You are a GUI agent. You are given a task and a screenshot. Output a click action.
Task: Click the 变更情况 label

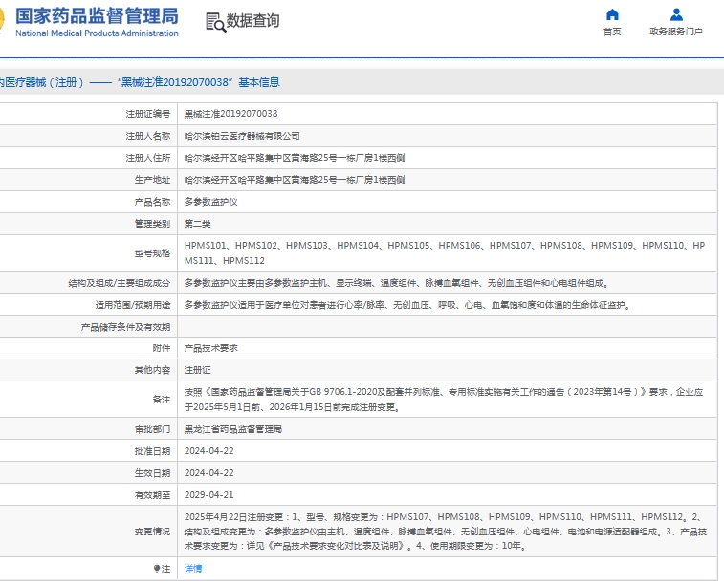152,532
